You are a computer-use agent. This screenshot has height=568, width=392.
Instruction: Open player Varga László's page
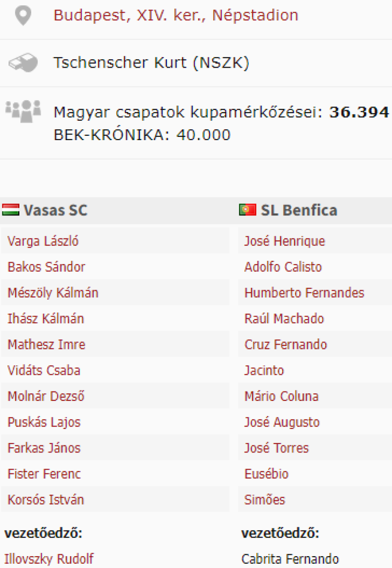point(43,241)
